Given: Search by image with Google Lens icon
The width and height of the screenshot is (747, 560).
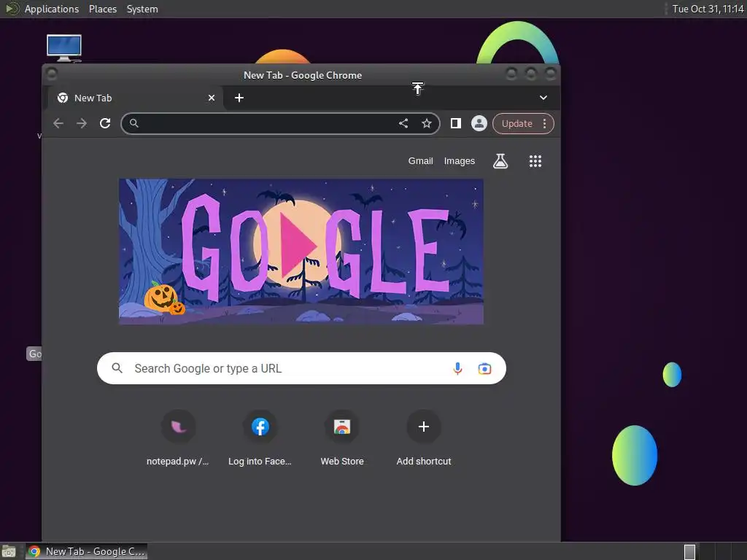Looking at the screenshot, I should [x=484, y=368].
